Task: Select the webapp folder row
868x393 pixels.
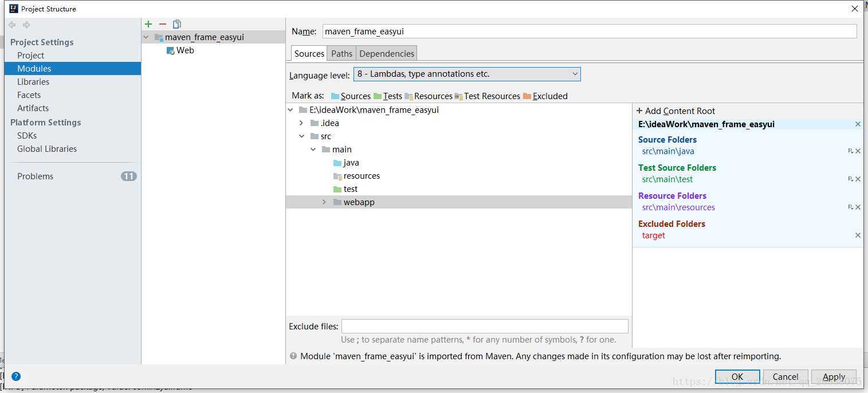Action: (x=459, y=202)
